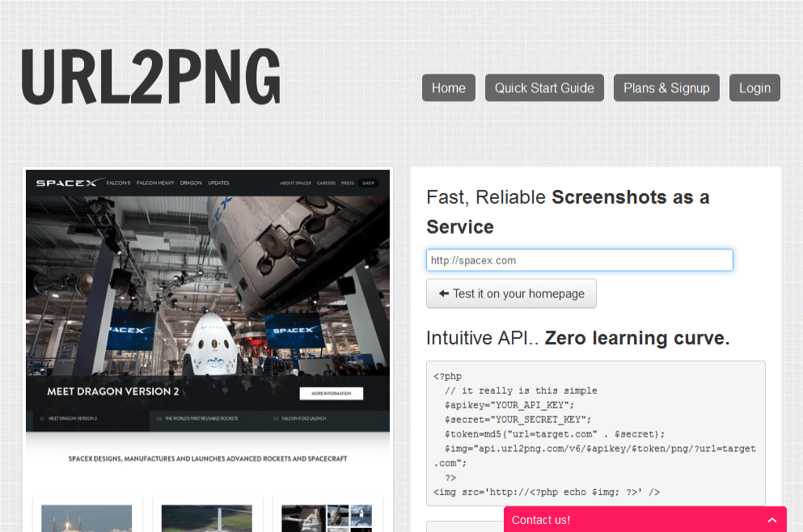Go to Plans & Signup
This screenshot has width=803, height=532.
click(x=666, y=88)
